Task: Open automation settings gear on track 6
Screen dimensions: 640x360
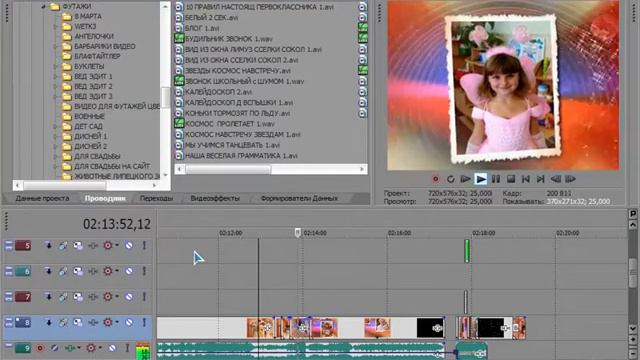Action: pos(107,271)
